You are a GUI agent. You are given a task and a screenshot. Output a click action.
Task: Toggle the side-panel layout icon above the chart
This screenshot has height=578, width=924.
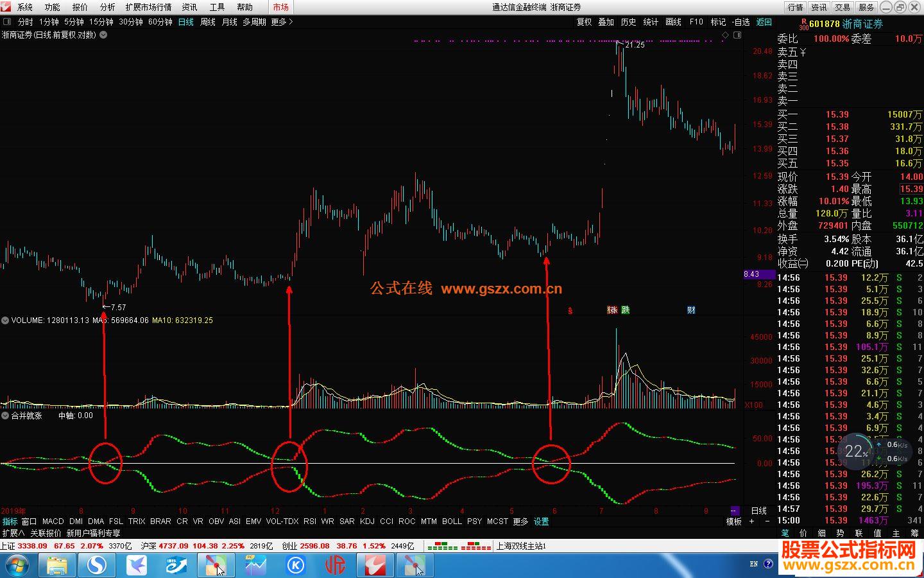(x=737, y=35)
